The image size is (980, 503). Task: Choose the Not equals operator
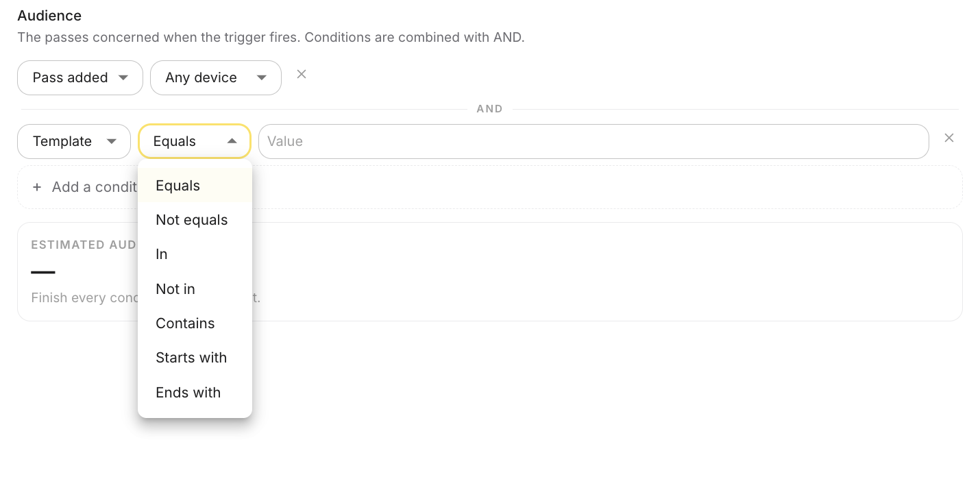coord(195,220)
